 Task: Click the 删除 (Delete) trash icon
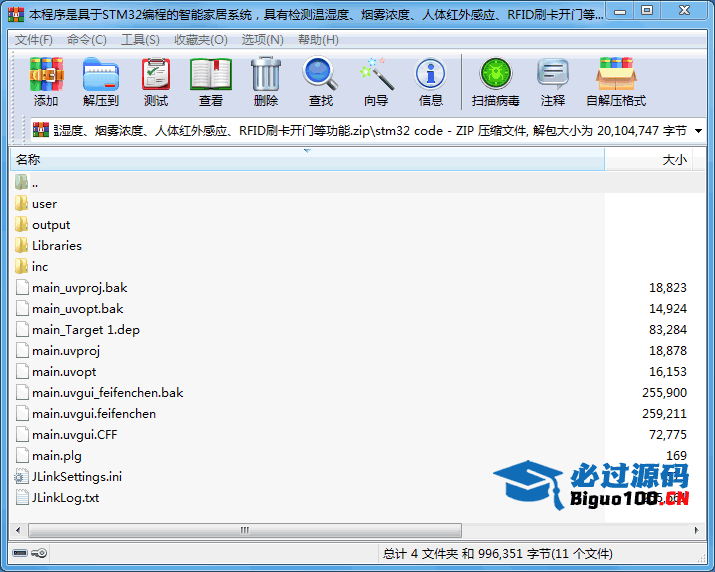(x=266, y=75)
